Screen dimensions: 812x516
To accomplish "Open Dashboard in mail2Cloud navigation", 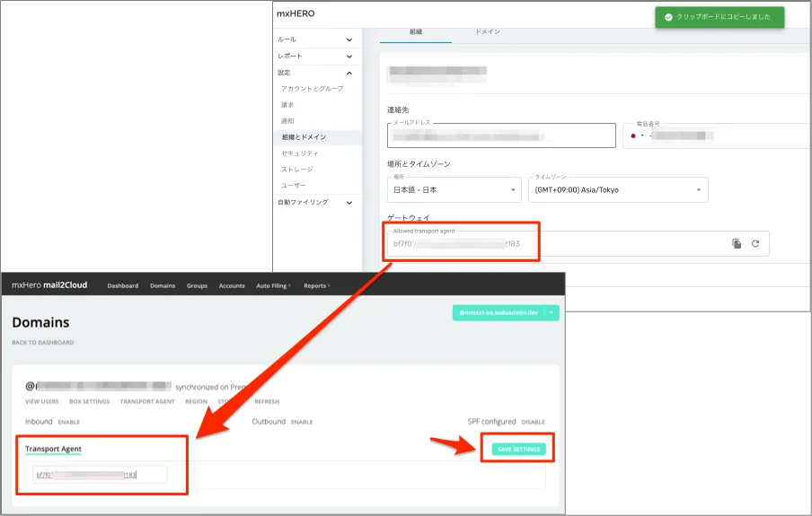I will pos(123,285).
